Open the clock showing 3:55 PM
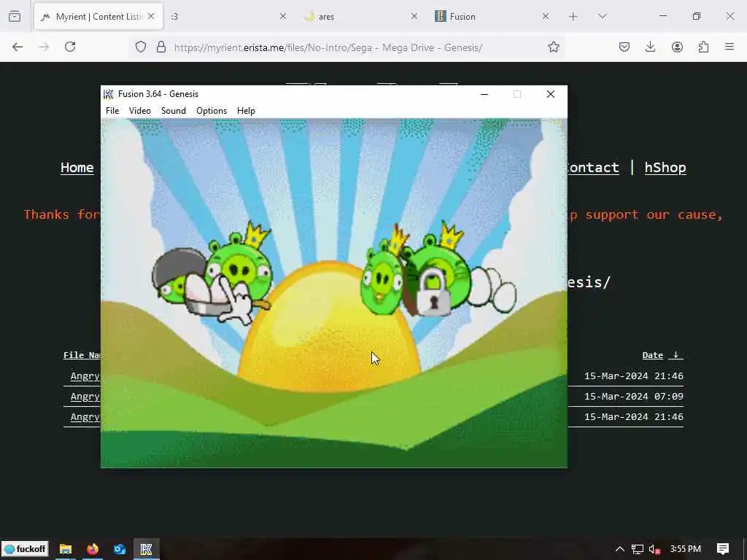The height and width of the screenshot is (560, 747). pos(686,549)
